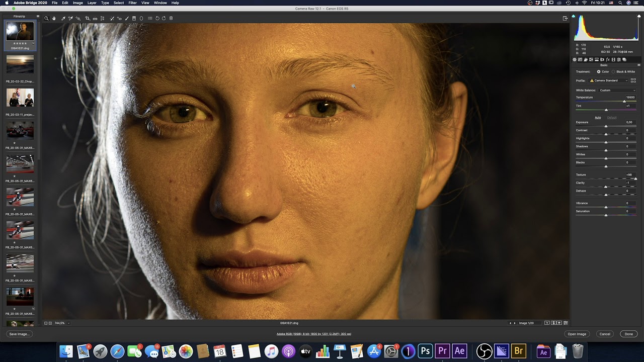644x362 pixels.
Task: Open the Detail panel tab
Action: [586, 59]
